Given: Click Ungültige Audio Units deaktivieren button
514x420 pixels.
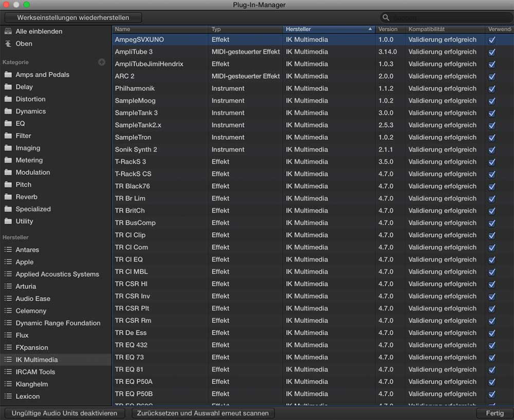Looking at the screenshot, I should [x=65, y=413].
